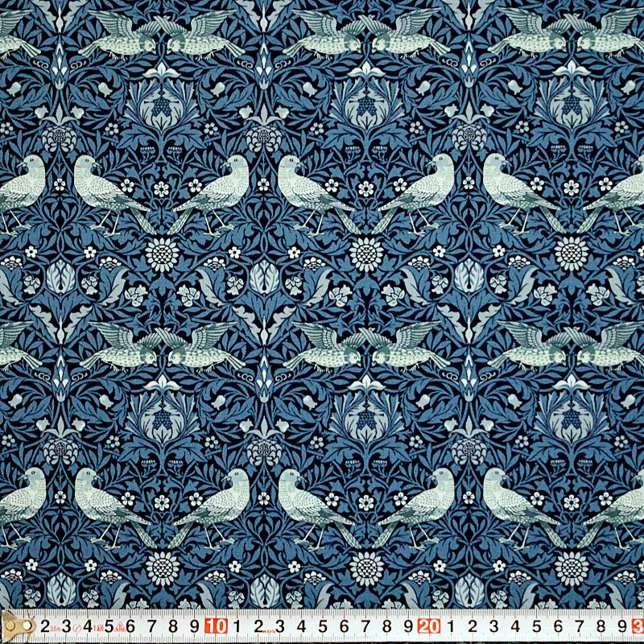Click the 2 just after the red 10
The image size is (644, 644).
click(x=258, y=625)
